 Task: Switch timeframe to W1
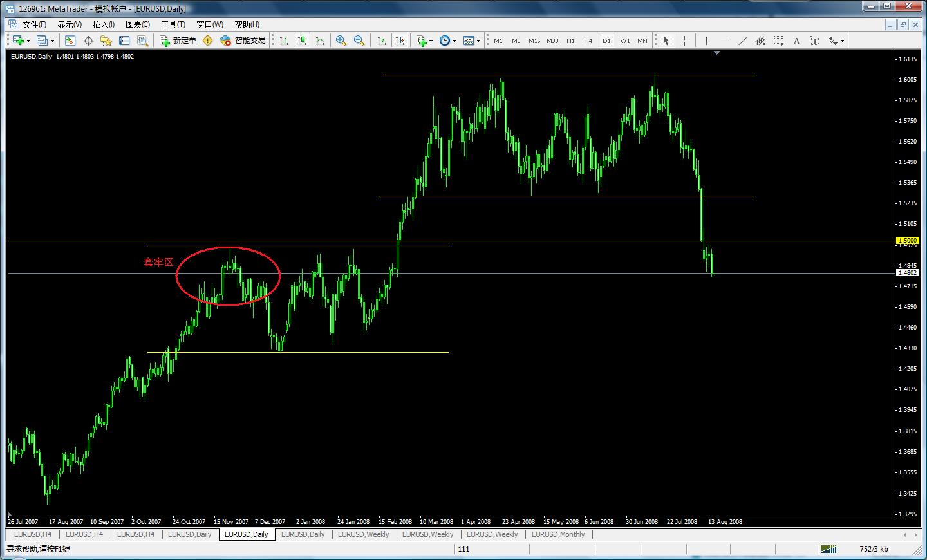624,41
